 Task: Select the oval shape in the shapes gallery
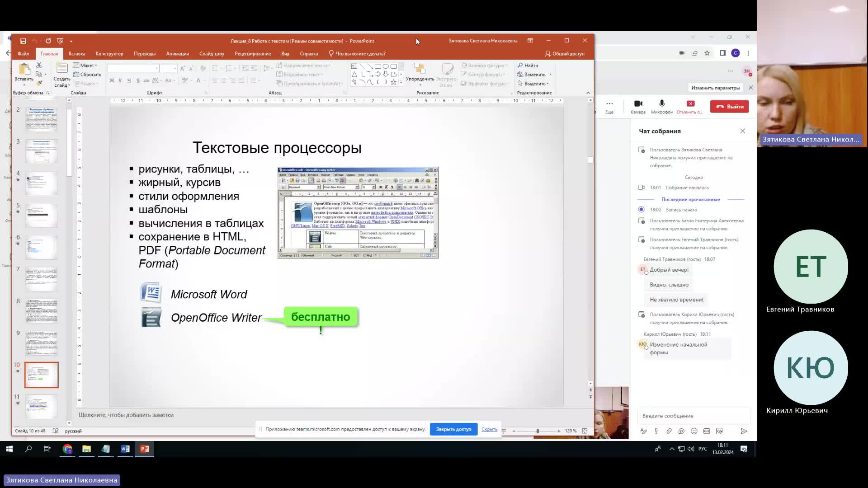click(386, 66)
